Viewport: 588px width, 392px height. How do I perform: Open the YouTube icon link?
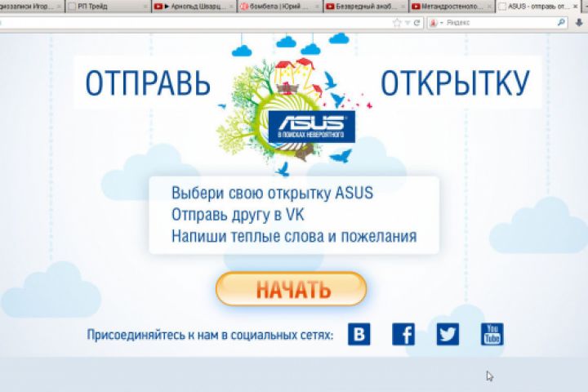[x=492, y=334]
